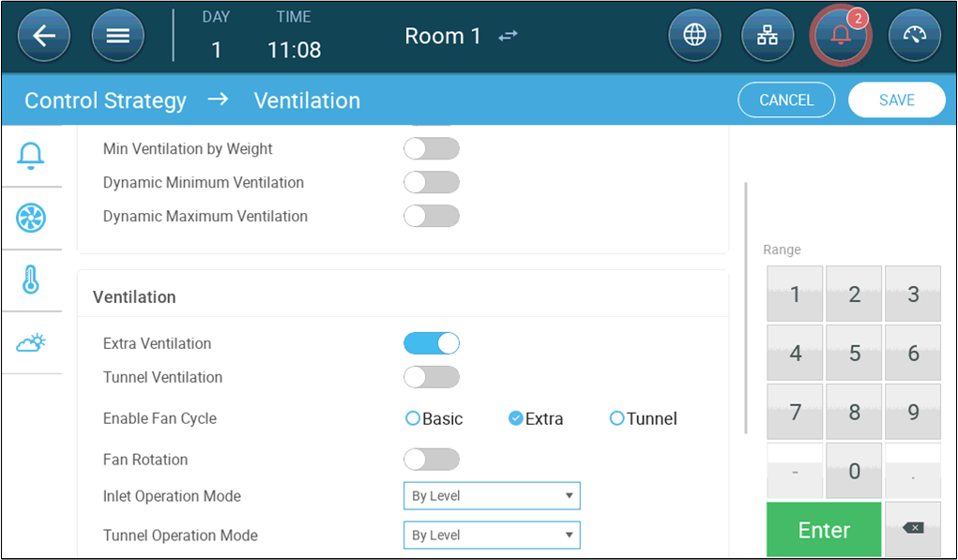
Task: Select the thermometer sidebar tab
Action: pos(31,280)
